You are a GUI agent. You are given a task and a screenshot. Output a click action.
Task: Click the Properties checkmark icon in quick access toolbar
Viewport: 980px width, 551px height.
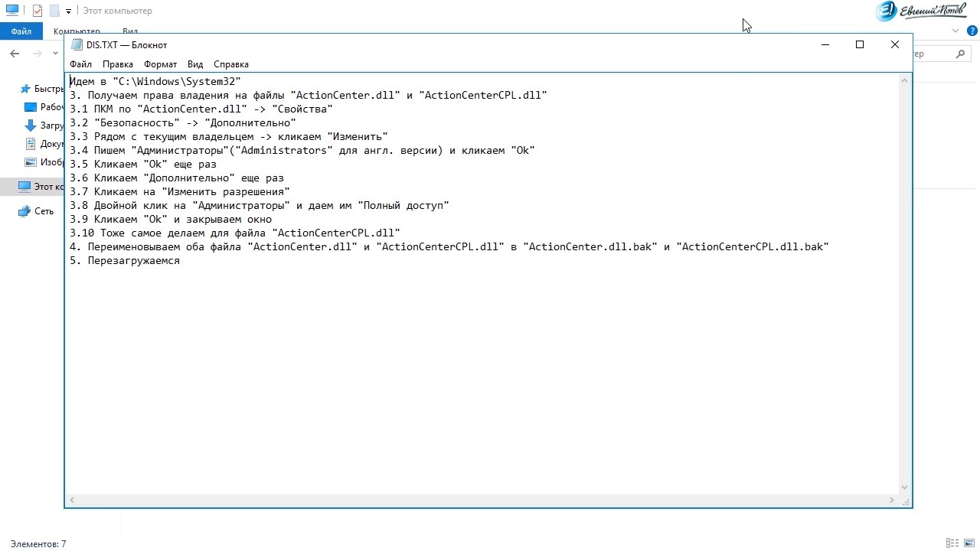37,11
